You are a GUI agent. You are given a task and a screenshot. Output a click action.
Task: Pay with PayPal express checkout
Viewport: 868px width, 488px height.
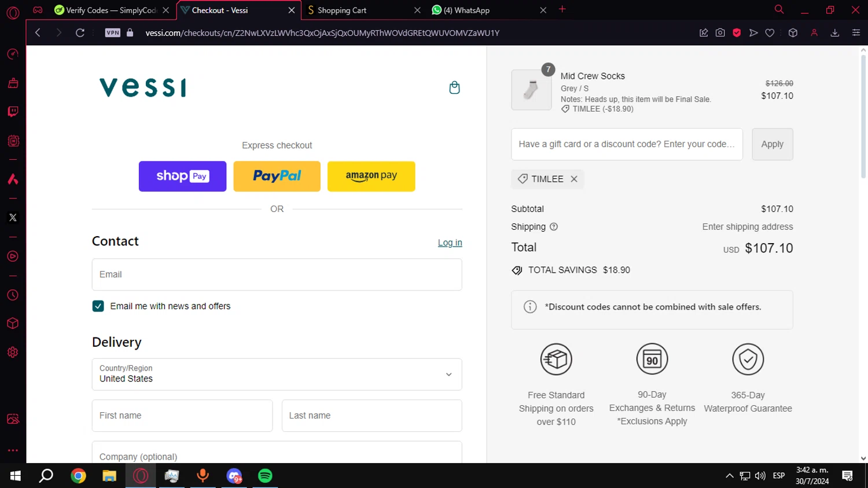click(277, 176)
